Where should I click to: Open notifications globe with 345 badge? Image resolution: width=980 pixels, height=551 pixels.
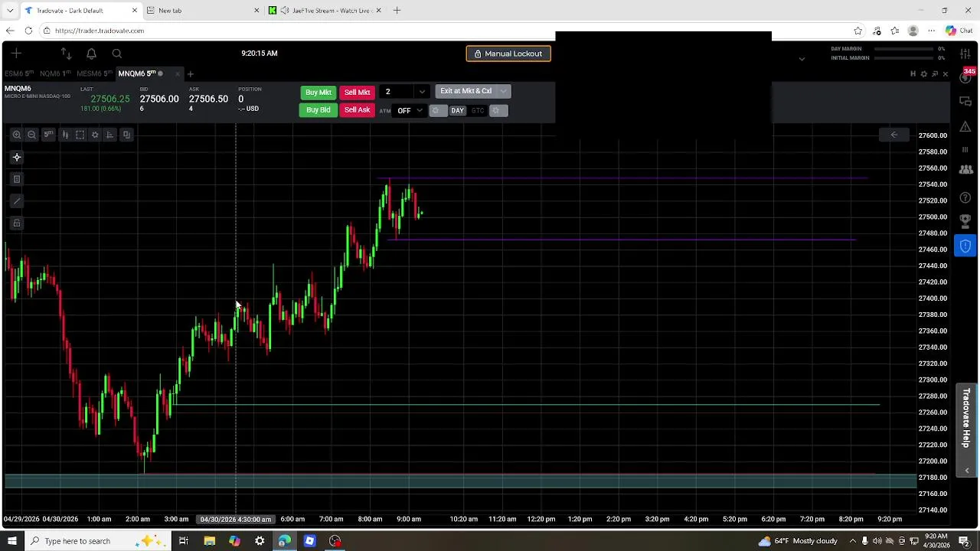(966, 77)
